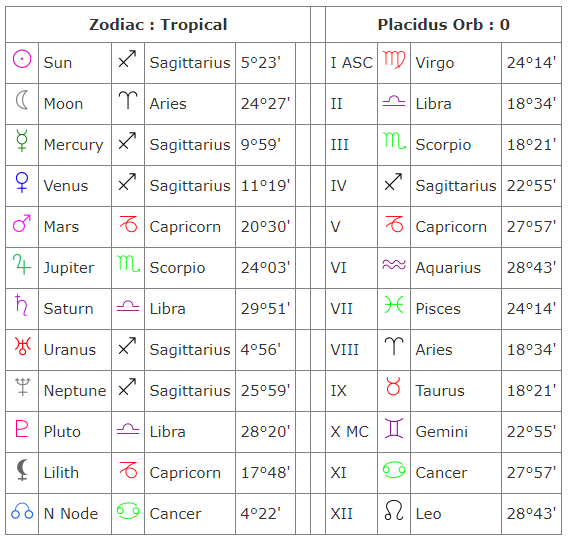The image size is (577, 546).
Task: Click the red Virgo sign for ASC
Action: click(394, 60)
